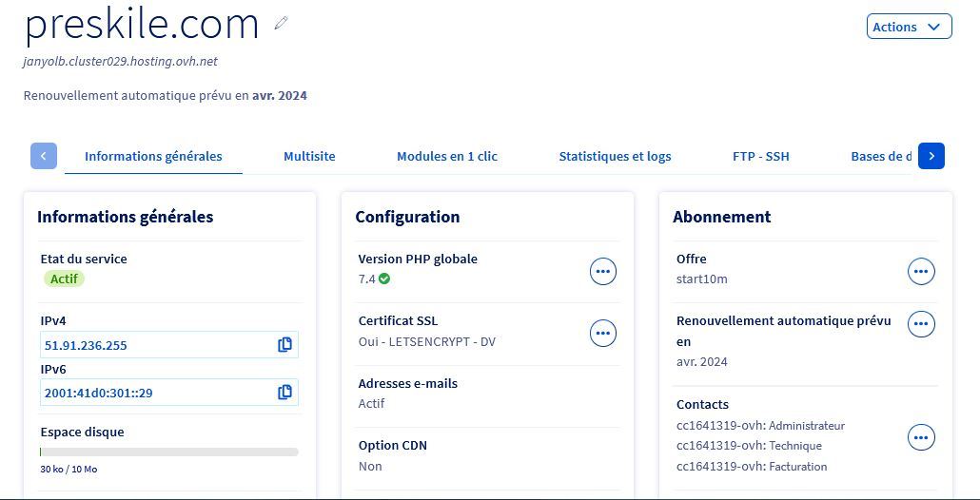
Task: Go to Statistiques et logs tab
Action: (x=615, y=156)
